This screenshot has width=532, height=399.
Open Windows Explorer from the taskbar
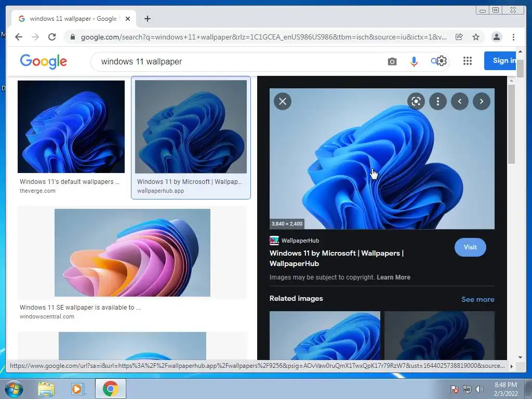coord(46,389)
